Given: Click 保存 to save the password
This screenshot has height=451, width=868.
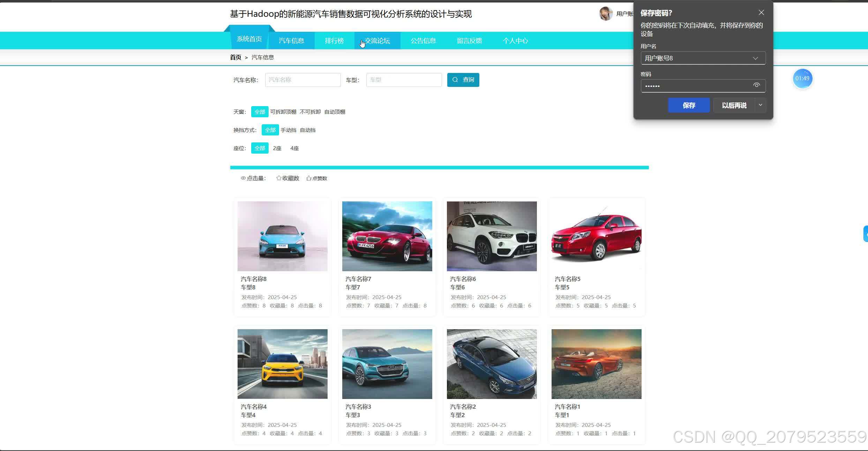Looking at the screenshot, I should point(689,105).
